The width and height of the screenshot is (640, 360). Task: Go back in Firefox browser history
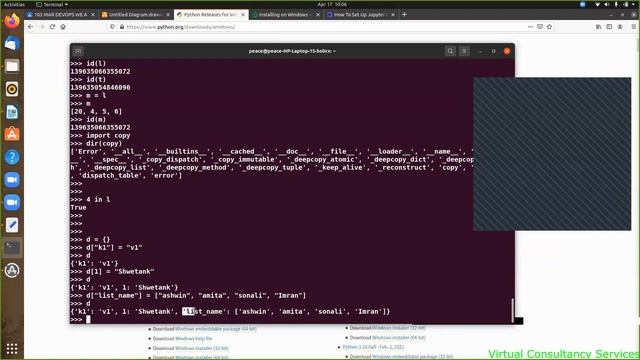[31, 27]
